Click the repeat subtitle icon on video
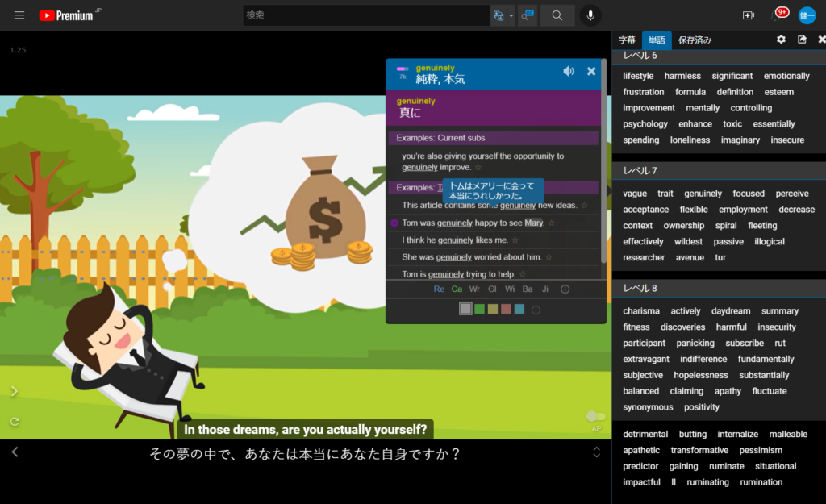 point(15,421)
